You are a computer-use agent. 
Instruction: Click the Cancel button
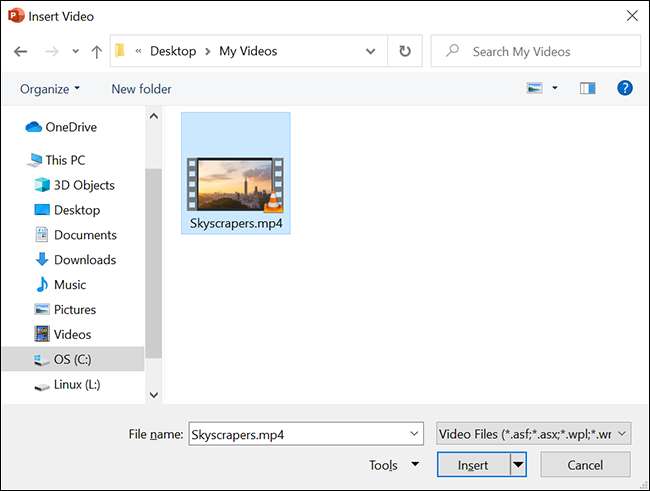pyautogui.click(x=585, y=465)
